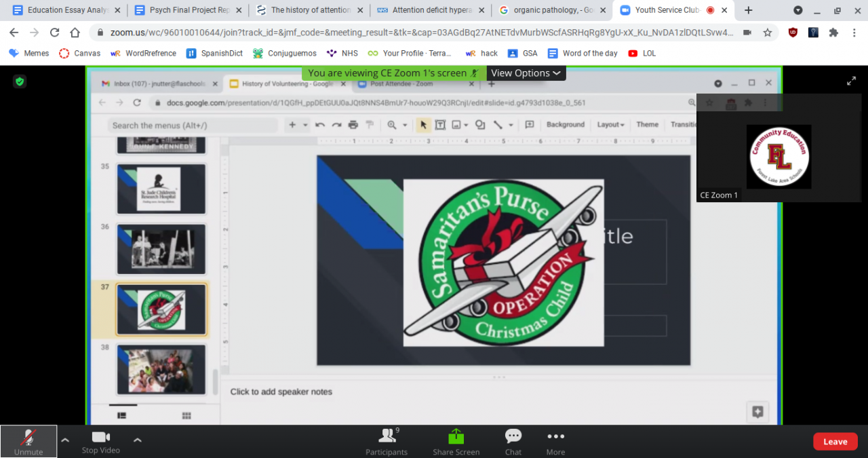Click the Shape tool in Slides toolbar
Screen dimensions: 868x458
point(480,125)
